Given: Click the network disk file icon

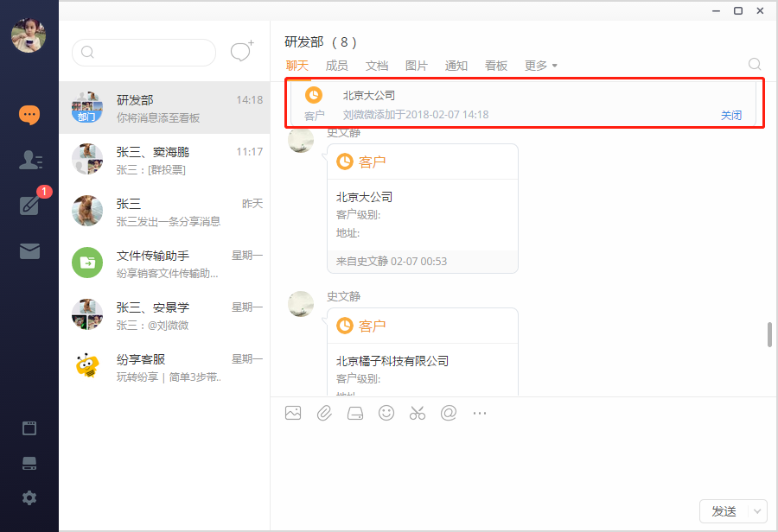Looking at the screenshot, I should (355, 413).
